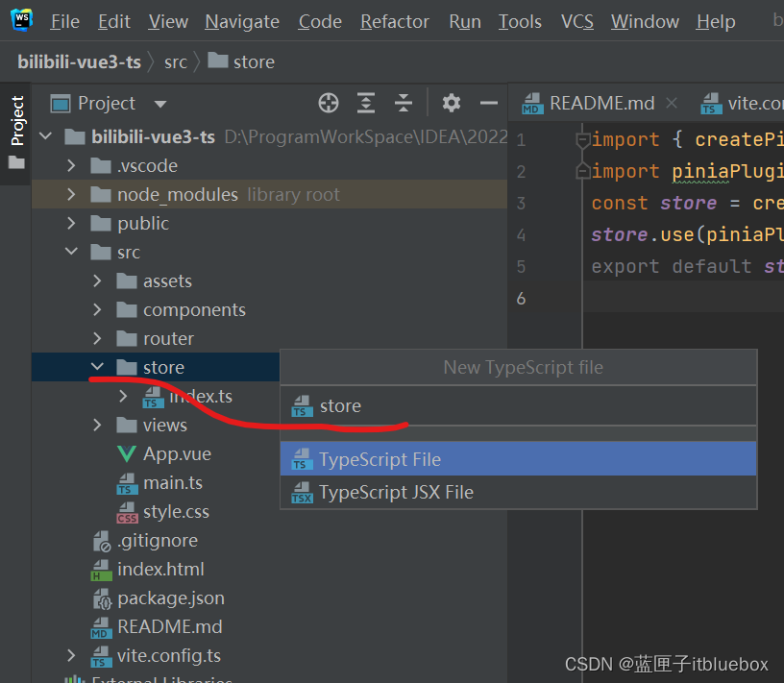Click the WebStorm logo icon
Image resolution: width=784 pixels, height=683 pixels.
pos(19,20)
